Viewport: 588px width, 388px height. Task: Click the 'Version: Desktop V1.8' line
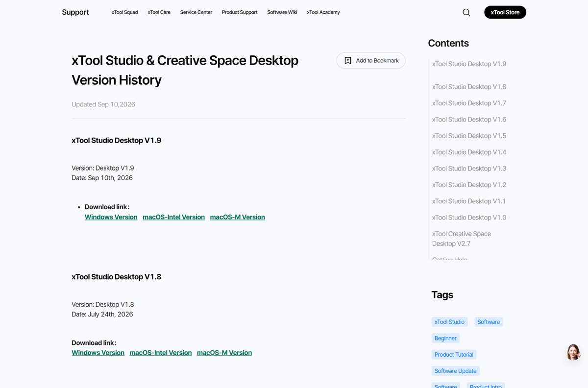pyautogui.click(x=102, y=304)
